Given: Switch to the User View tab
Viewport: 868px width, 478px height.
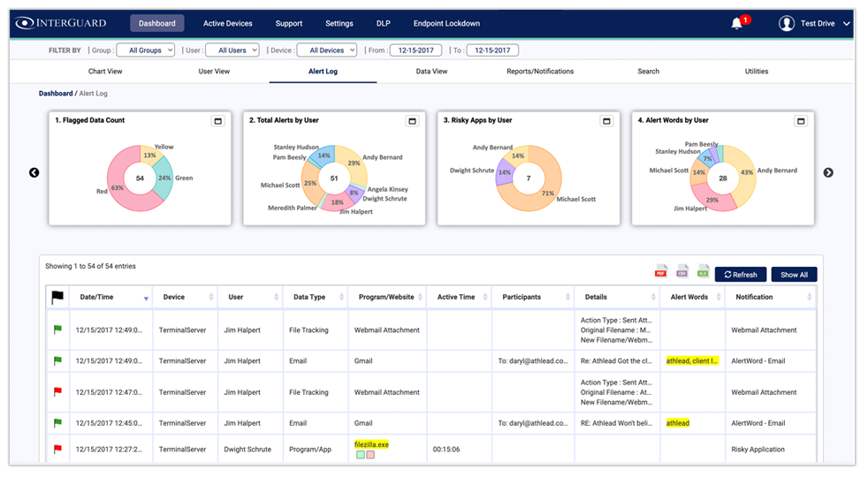Looking at the screenshot, I should pyautogui.click(x=214, y=72).
